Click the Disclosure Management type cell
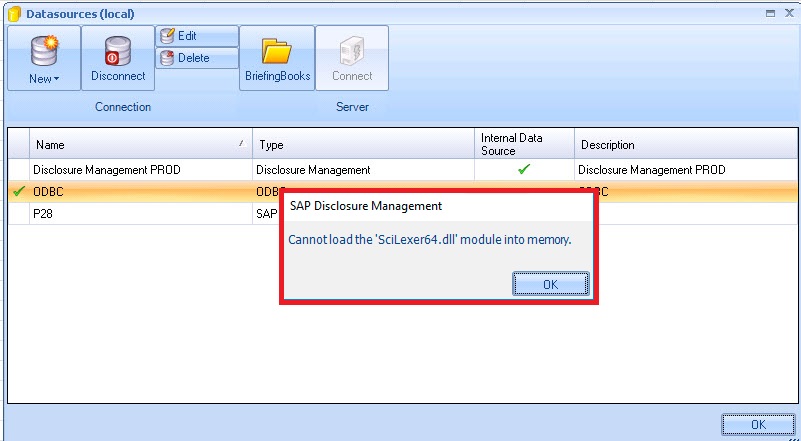Screen dimensions: 801x441 click(364, 170)
